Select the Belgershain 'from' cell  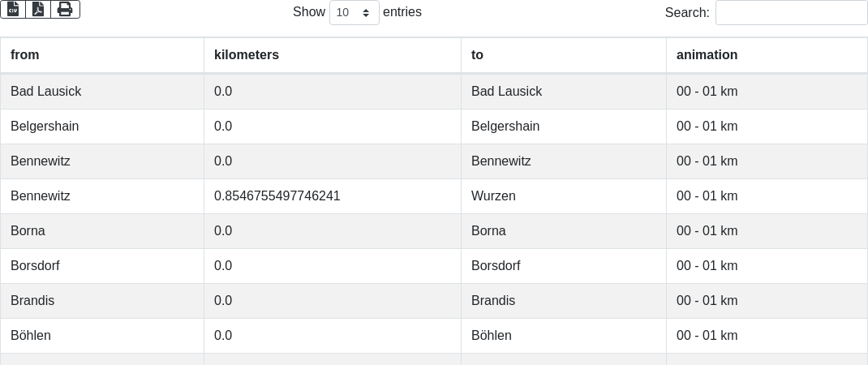(45, 127)
